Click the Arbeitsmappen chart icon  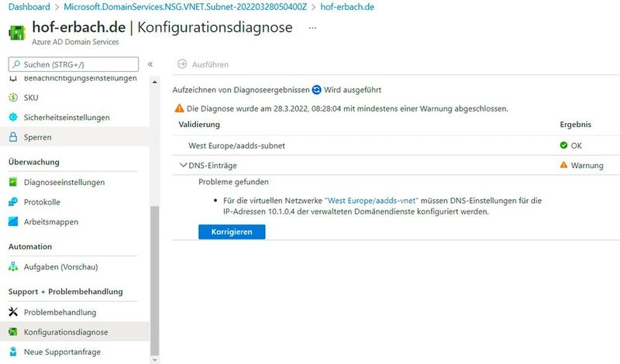click(x=13, y=221)
